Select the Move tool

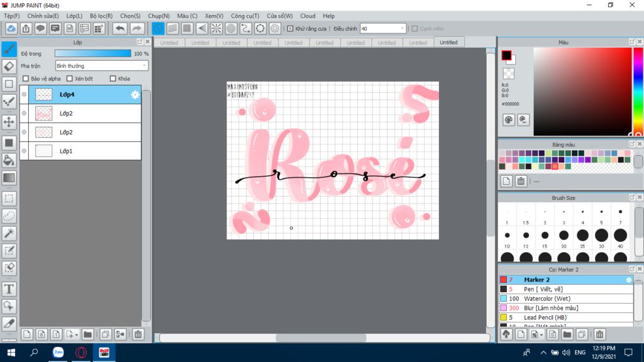pos(9,122)
